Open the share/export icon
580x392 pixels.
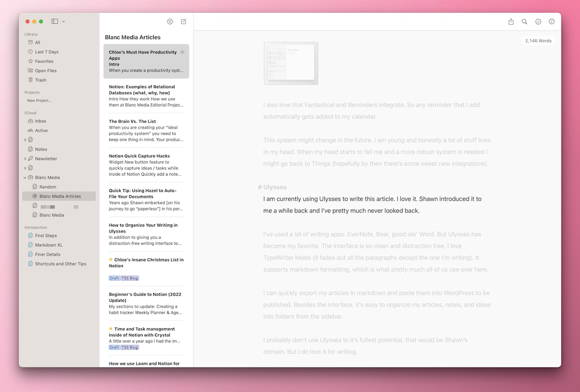coord(511,22)
